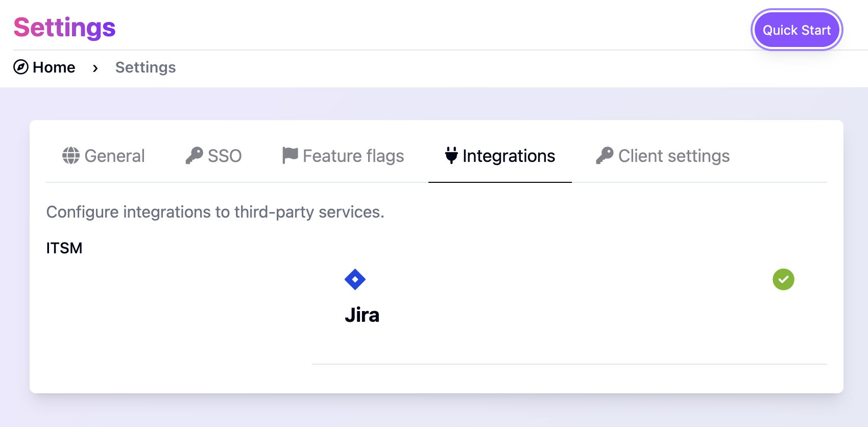The image size is (868, 427).
Task: Click the breadcrumb chevron separator
Action: (x=95, y=68)
